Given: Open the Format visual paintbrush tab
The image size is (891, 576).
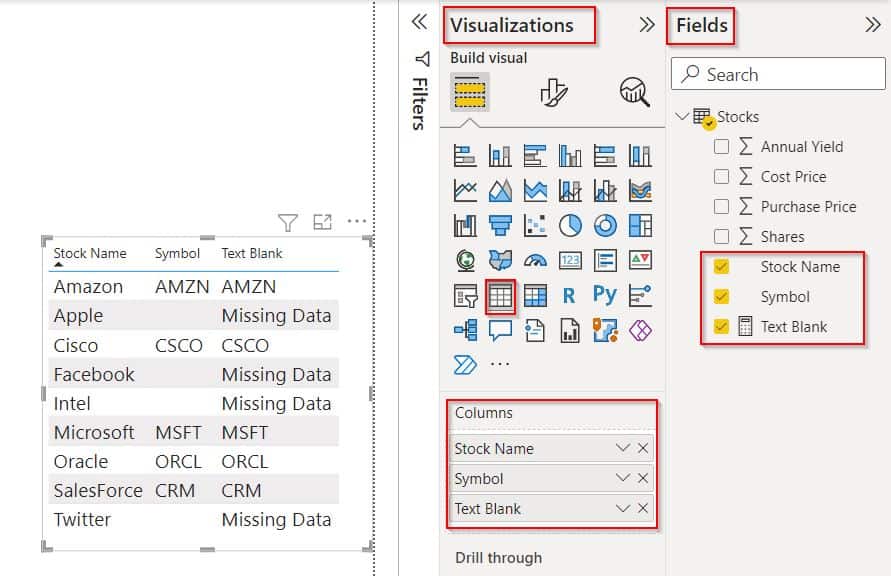Looking at the screenshot, I should click(553, 92).
